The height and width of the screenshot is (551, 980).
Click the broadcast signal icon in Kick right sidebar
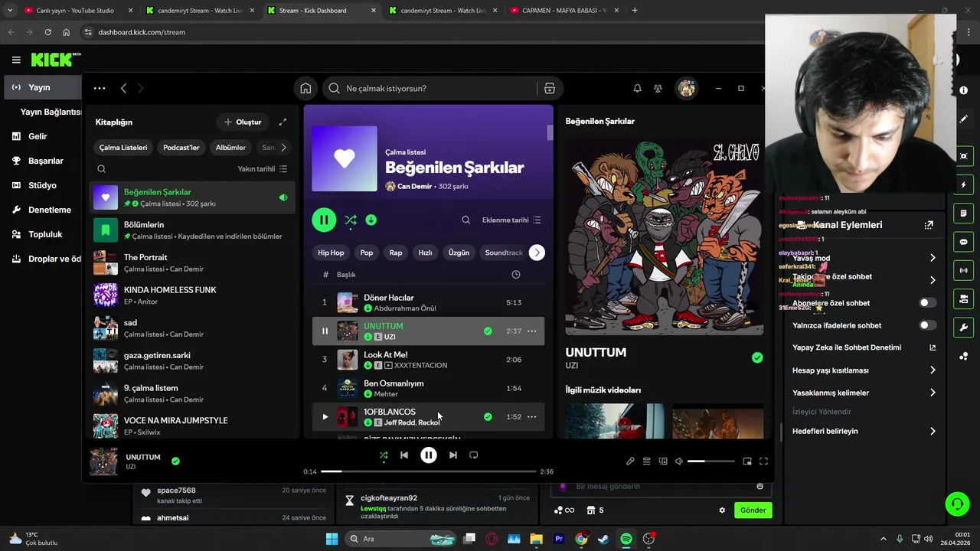pos(964,270)
